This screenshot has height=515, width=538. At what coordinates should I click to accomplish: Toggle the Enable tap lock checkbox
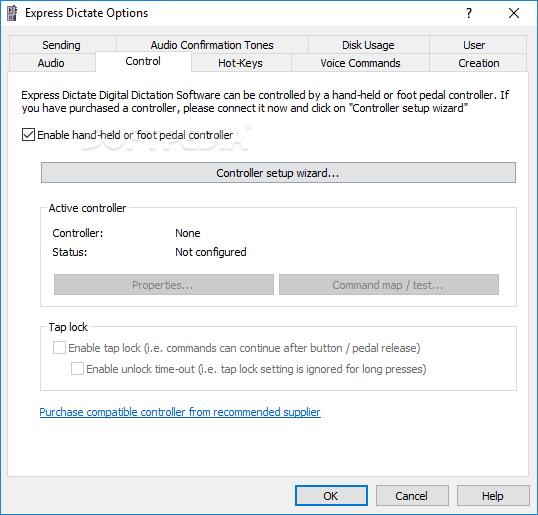click(59, 348)
